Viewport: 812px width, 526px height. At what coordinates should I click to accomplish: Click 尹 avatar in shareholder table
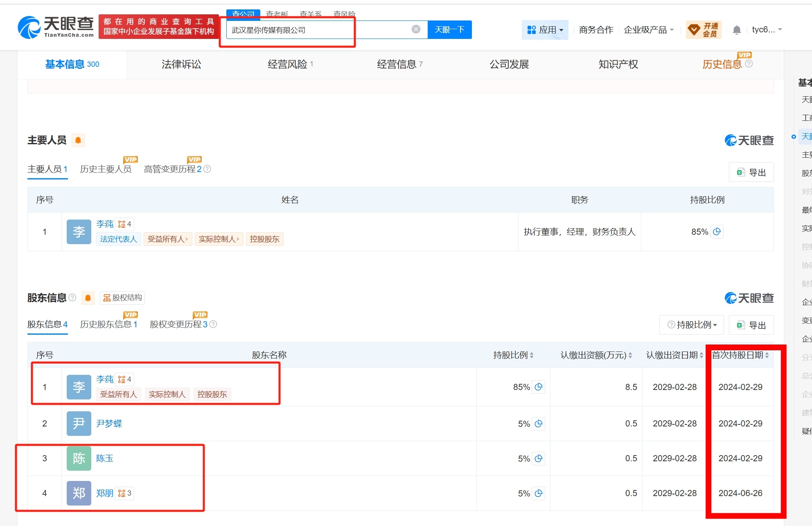pyautogui.click(x=79, y=424)
